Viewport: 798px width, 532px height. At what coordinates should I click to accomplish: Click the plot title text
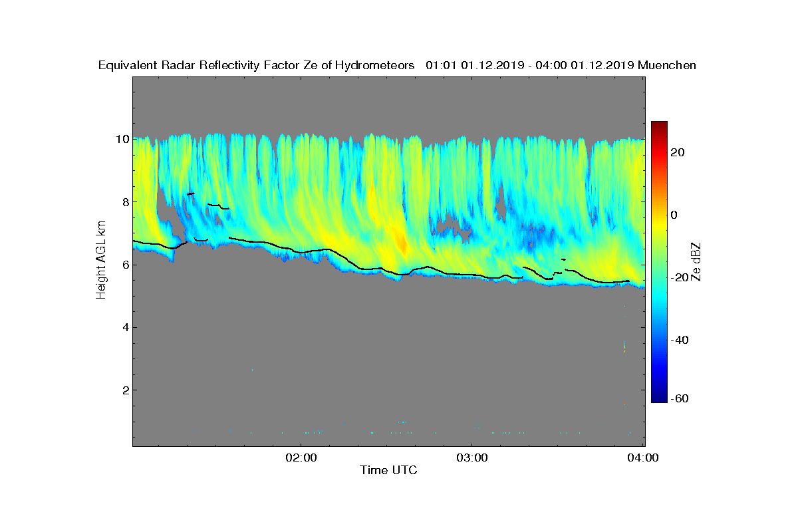[397, 65]
